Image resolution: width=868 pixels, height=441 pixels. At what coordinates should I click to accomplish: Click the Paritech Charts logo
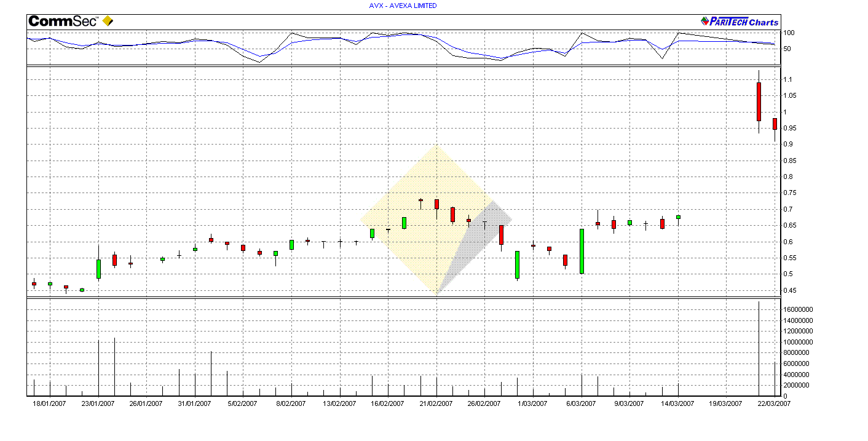click(x=740, y=22)
